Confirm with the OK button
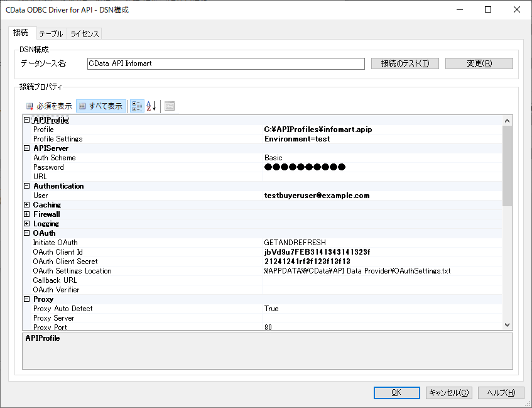The width and height of the screenshot is (532, 408). [x=396, y=393]
